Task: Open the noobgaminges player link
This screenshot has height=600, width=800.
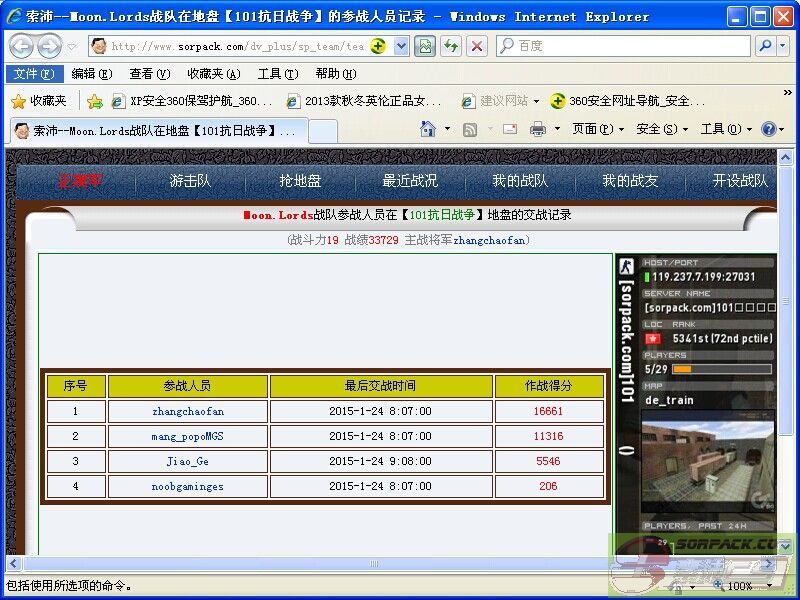Action: [x=188, y=486]
